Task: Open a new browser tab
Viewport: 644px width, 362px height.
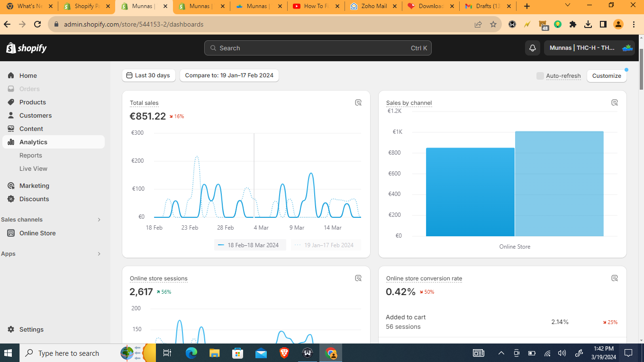Action: tap(527, 6)
